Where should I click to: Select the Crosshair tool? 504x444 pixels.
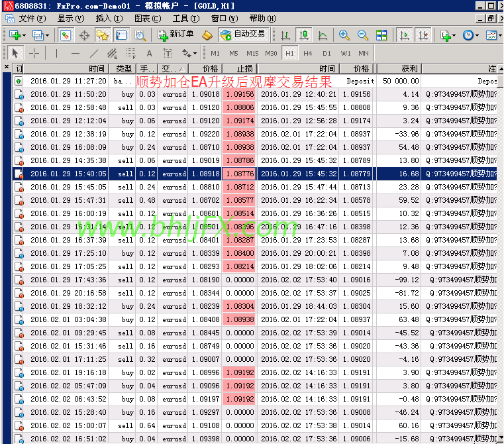(34, 53)
